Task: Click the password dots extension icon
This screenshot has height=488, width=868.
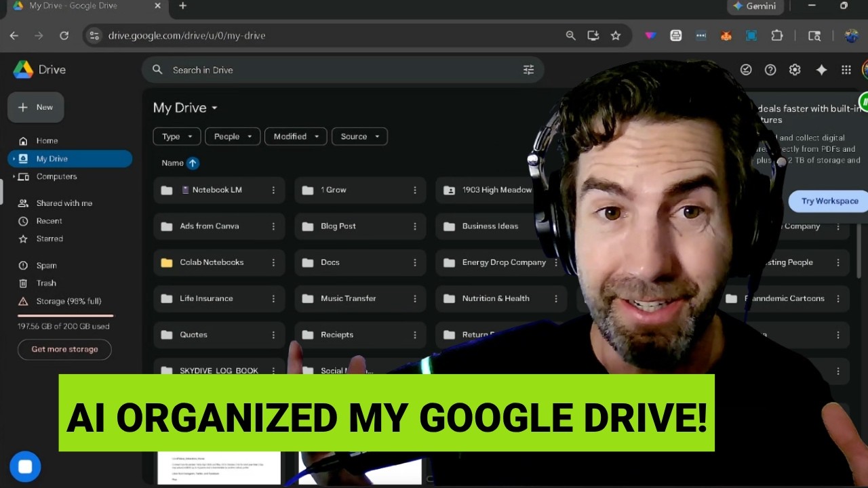Action: click(x=701, y=36)
